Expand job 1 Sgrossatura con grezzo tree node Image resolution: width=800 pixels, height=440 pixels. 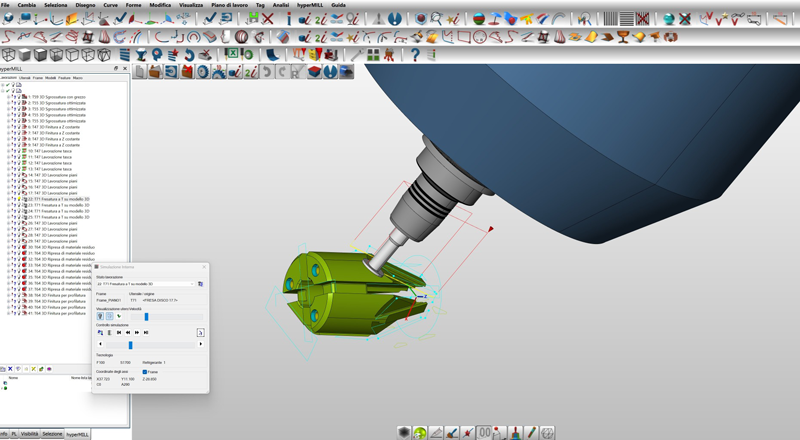8,97
